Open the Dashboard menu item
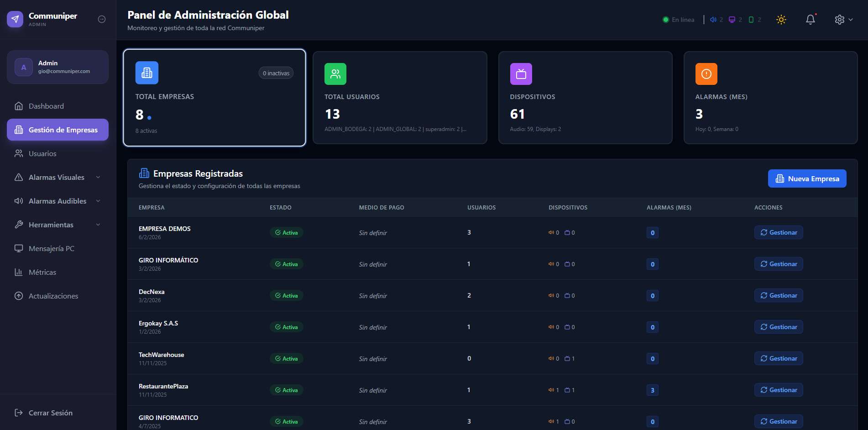 [x=46, y=106]
